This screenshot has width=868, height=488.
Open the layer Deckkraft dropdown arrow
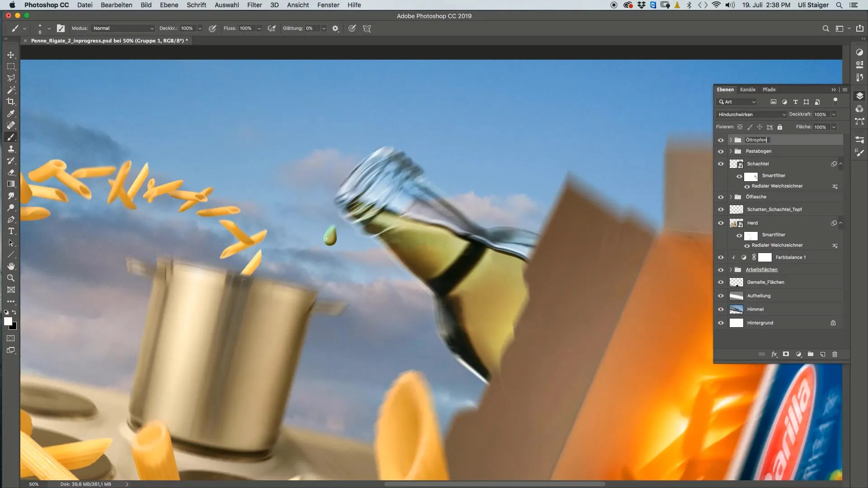point(834,114)
